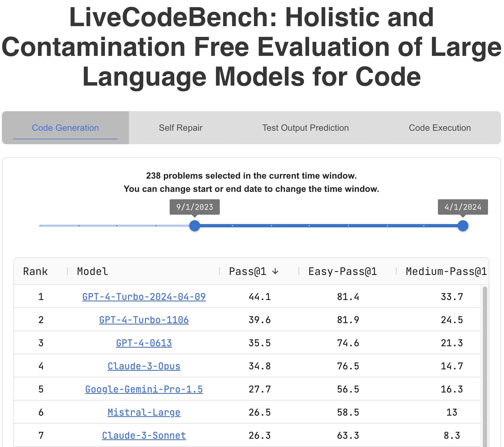Click the Pass@1 sort descending arrow
504x447 pixels.
pyautogui.click(x=275, y=271)
